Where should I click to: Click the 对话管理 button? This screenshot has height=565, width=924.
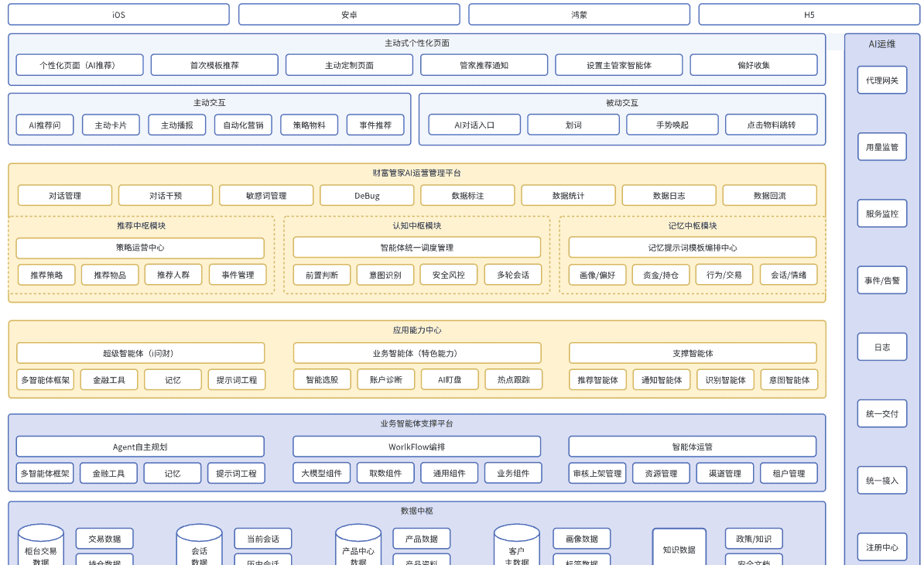65,195
